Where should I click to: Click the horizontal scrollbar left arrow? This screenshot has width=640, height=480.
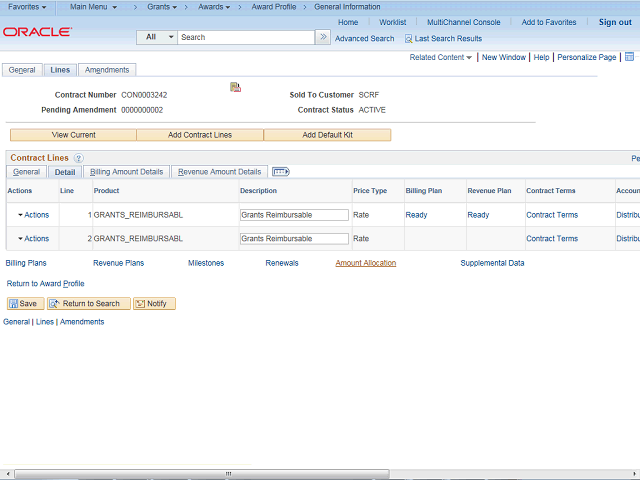[8, 473]
